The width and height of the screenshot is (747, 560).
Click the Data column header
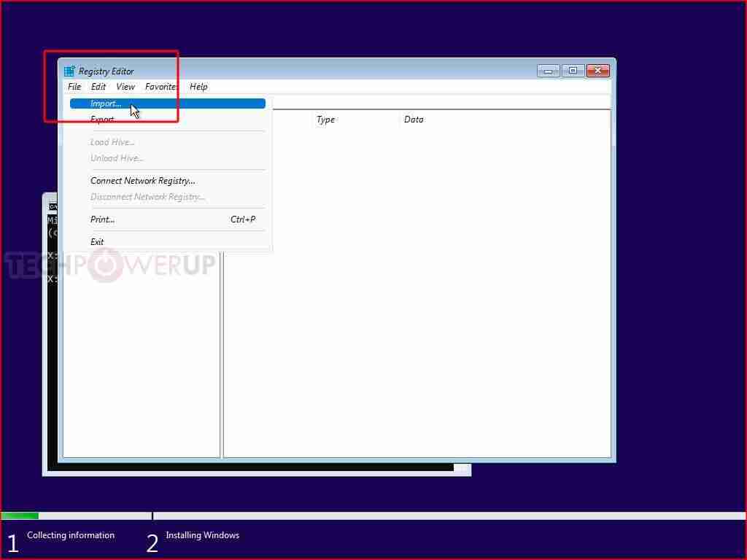tap(413, 119)
